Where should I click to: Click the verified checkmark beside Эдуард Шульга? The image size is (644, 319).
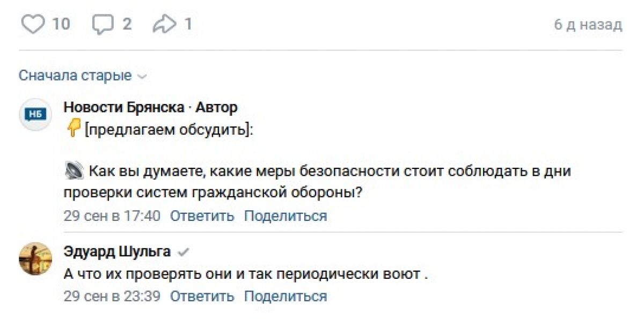tap(184, 251)
